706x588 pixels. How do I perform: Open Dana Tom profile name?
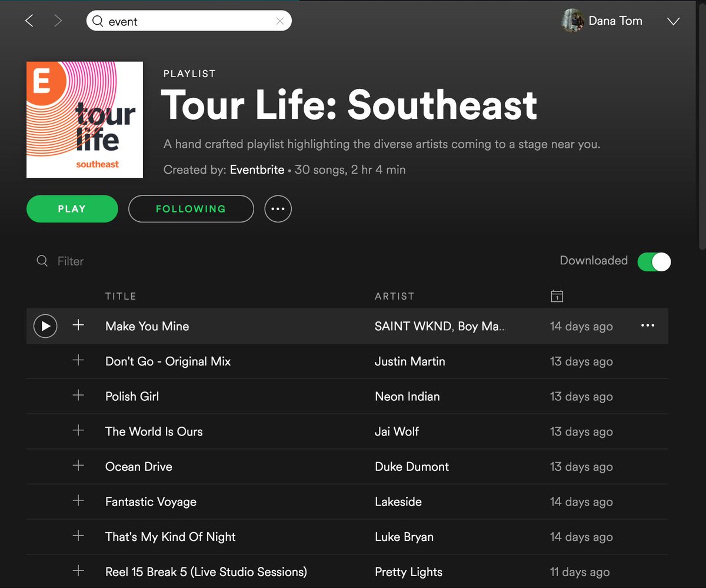click(x=615, y=21)
